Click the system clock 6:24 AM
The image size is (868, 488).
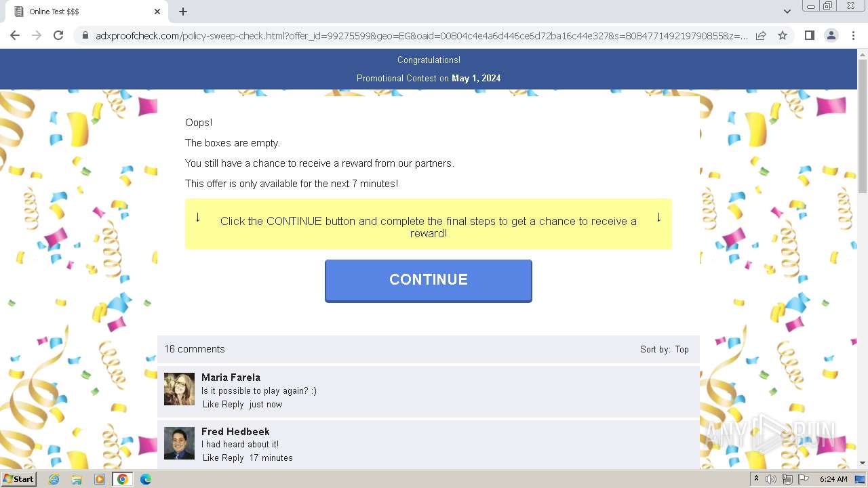833,479
